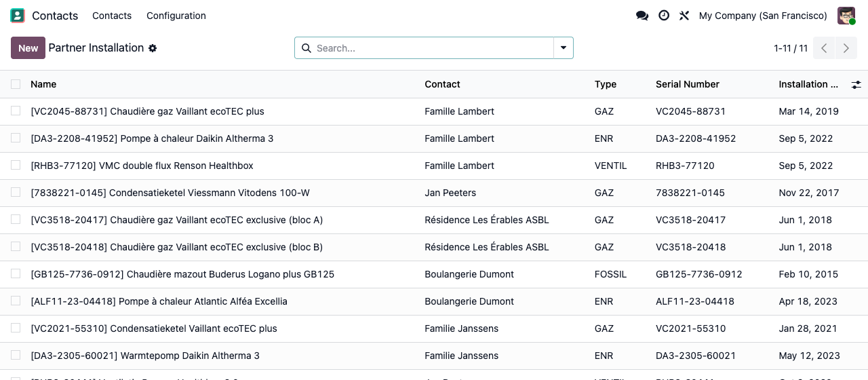Check the VC3518-20417 bloc A row
868x380 pixels.
coord(16,219)
